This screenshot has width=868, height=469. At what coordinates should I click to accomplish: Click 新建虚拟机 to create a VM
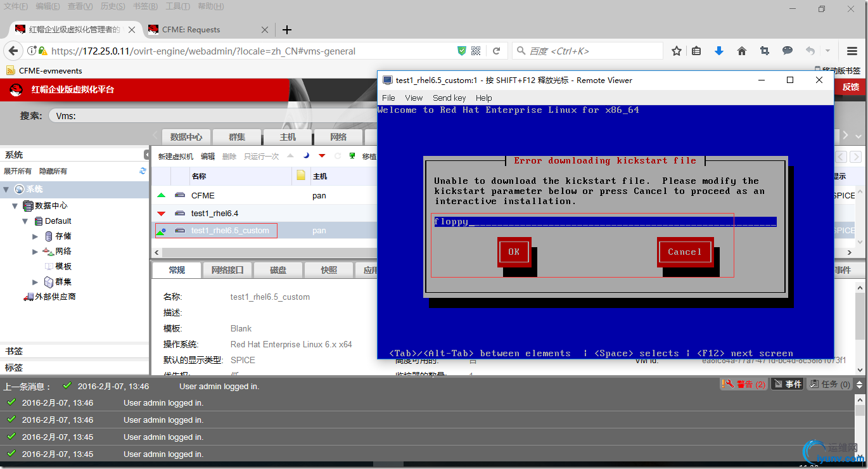[176, 156]
